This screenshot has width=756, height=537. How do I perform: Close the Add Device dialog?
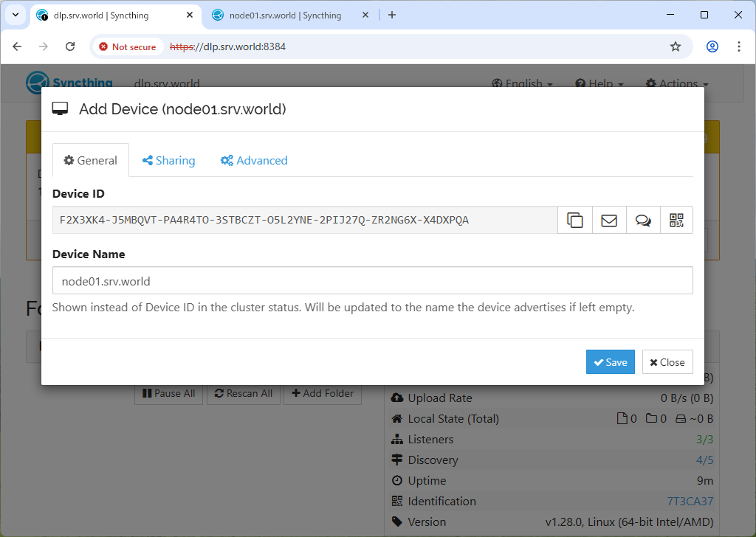667,362
